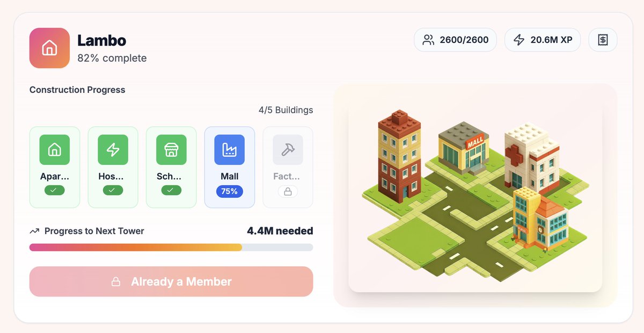Click the Factory lock badge
Image resolution: width=644 pixels, height=333 pixels.
tap(288, 191)
